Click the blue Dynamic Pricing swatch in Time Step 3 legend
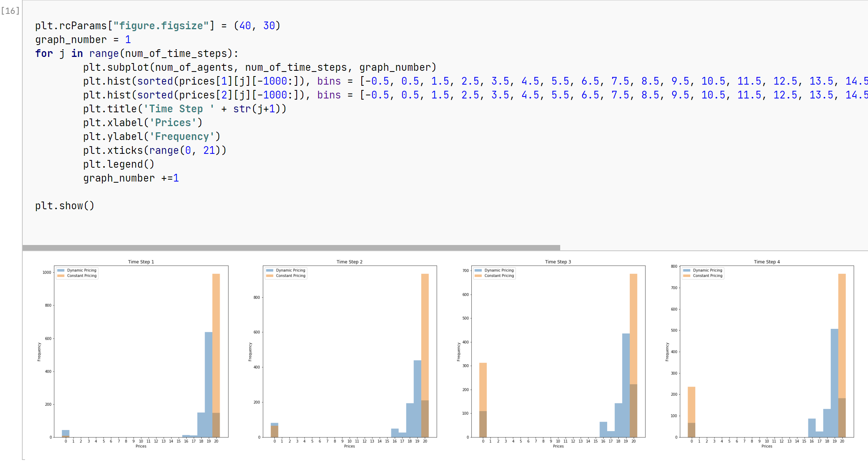Screen dimensions: 868x465 pos(478,270)
